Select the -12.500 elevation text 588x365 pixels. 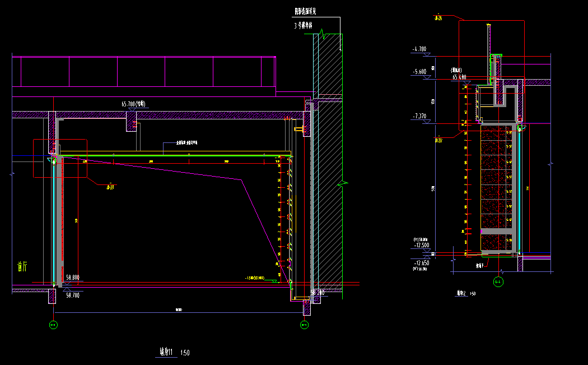(421, 245)
